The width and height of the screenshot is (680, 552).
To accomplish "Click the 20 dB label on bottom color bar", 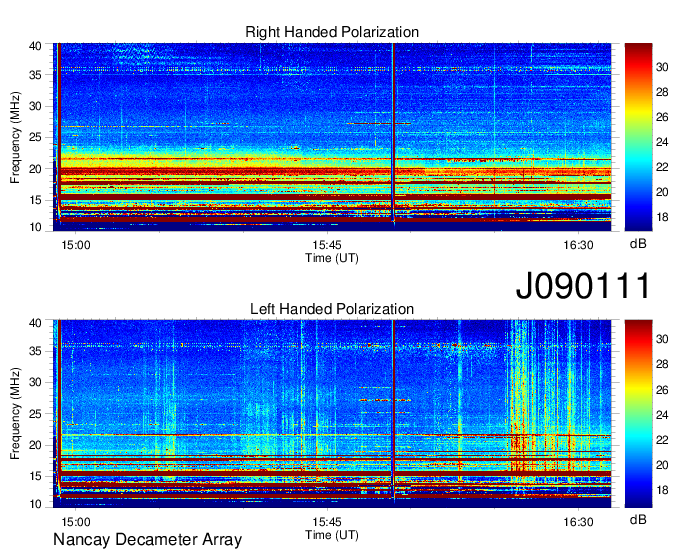I will pyautogui.click(x=662, y=465).
